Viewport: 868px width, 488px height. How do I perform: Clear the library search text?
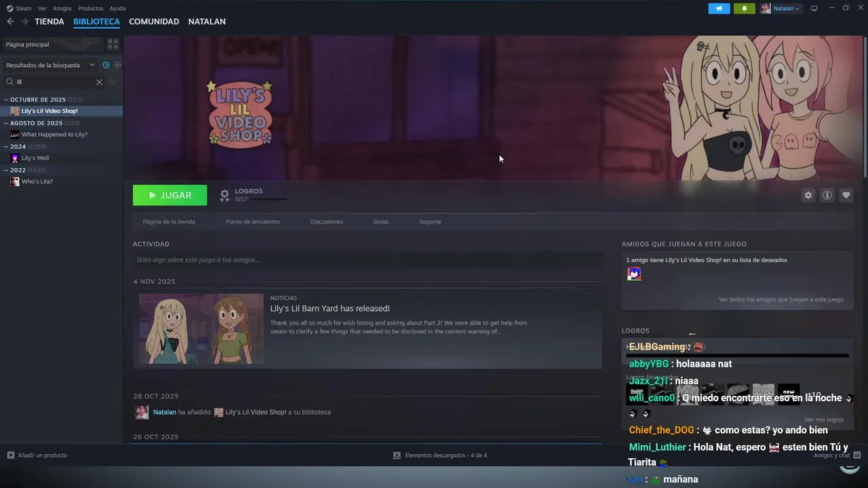(99, 82)
